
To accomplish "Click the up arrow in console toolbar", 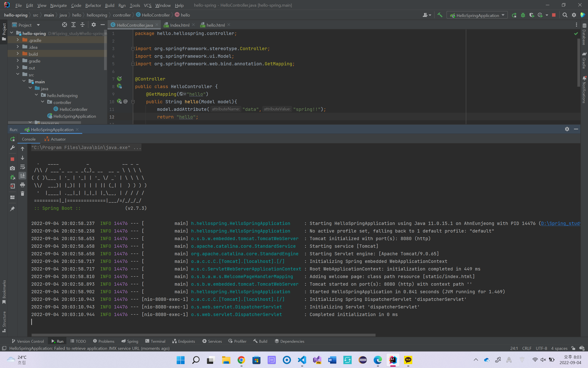I will click(22, 149).
